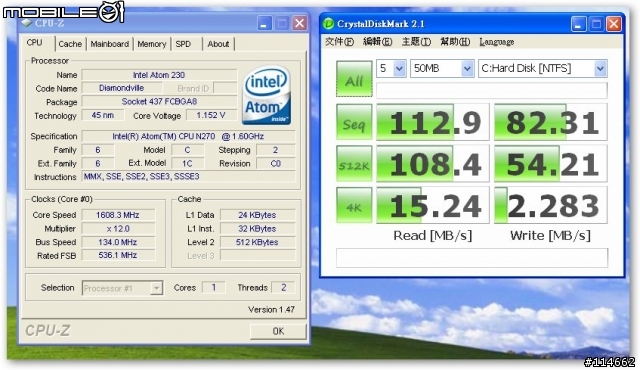Minimize the CPU-Z window

point(264,24)
